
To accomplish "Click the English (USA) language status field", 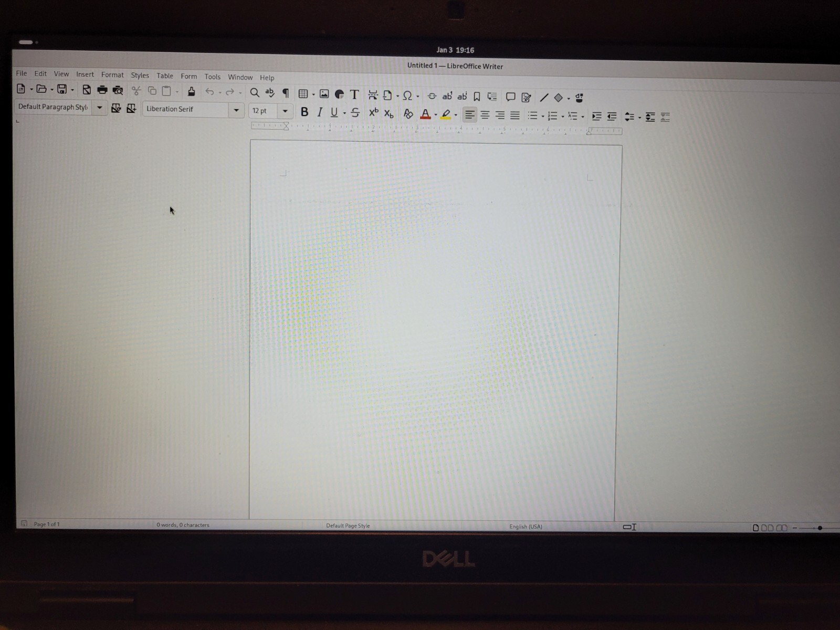I will [x=526, y=527].
